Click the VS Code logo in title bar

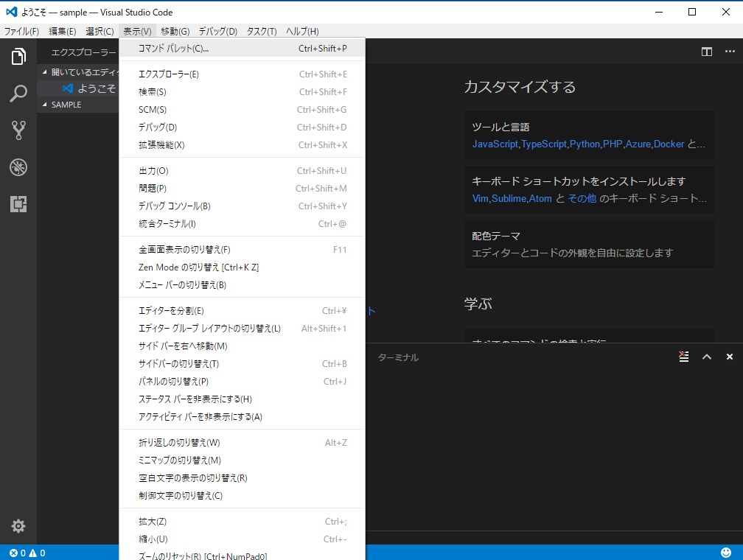point(11,12)
